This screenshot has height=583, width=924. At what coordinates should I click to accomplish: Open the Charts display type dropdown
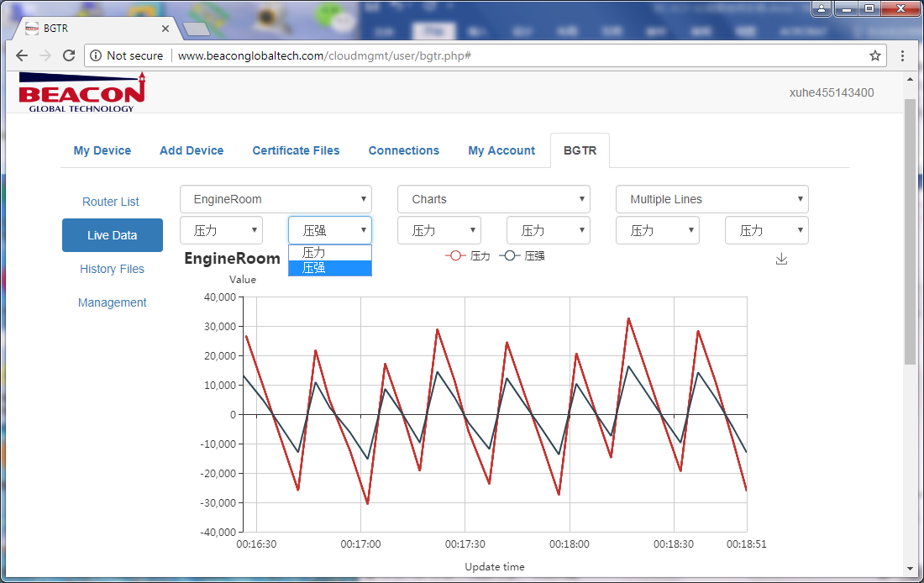click(x=493, y=199)
